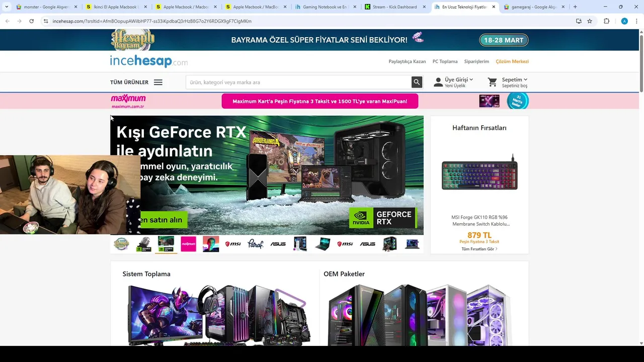Switch to Gaming Notebook browser tab
This screenshot has height=362, width=644.
tap(325, 7)
